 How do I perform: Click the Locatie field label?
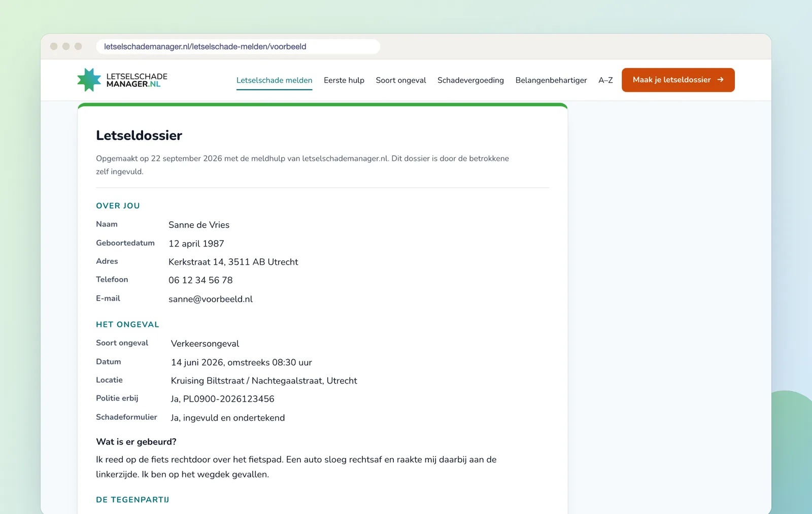pos(109,380)
